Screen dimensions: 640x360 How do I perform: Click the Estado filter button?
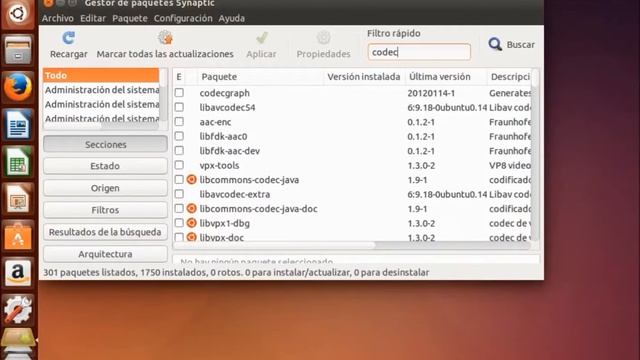click(105, 166)
